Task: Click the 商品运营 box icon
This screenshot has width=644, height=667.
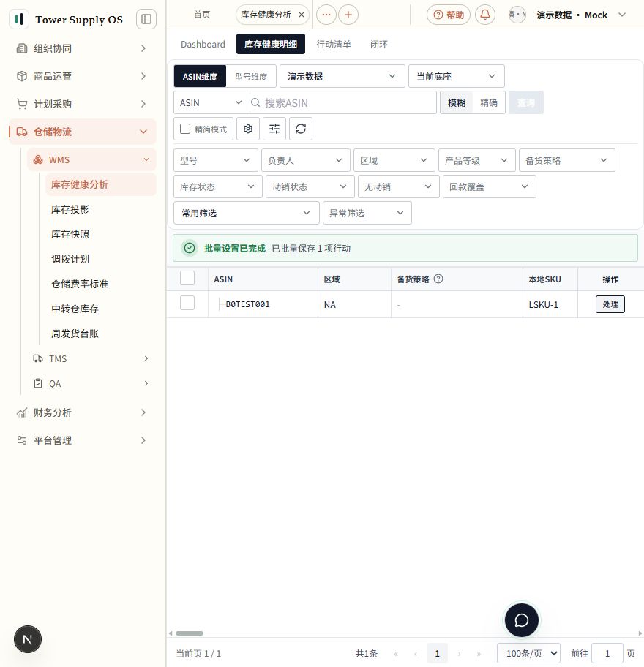Action: tap(22, 76)
